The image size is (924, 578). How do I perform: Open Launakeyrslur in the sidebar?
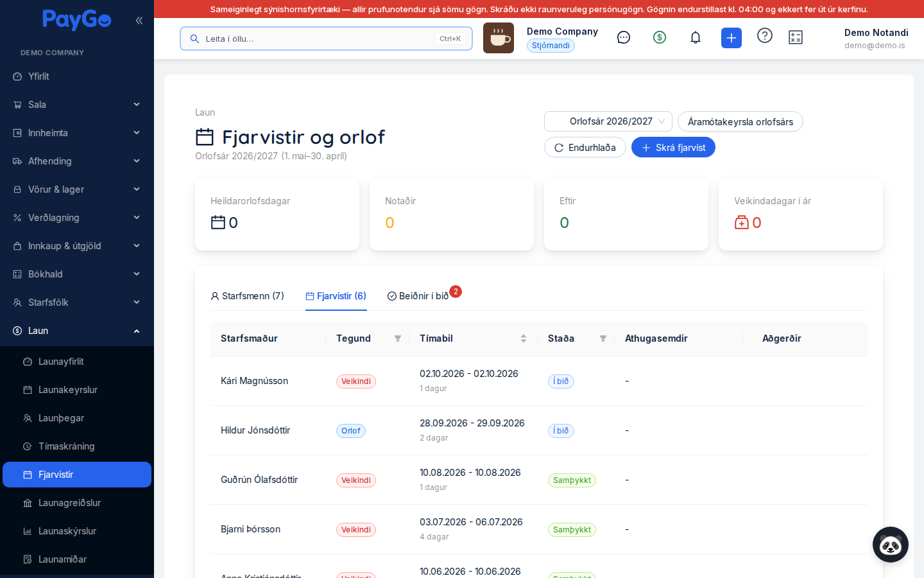tap(77, 390)
